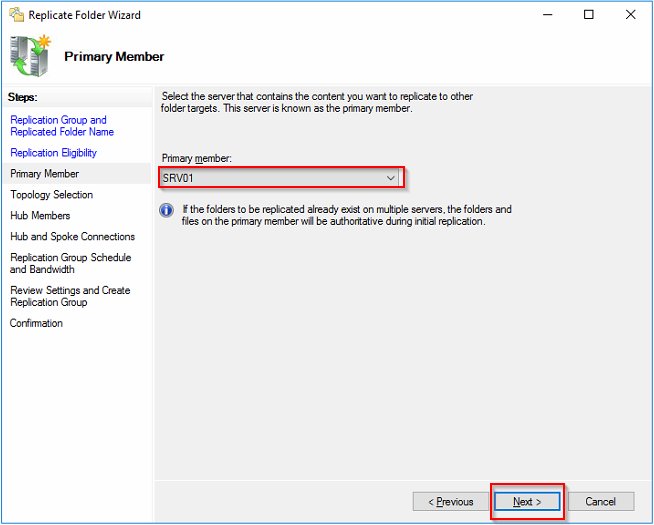Click the Replicate Folder Wizard title bar icon
The height and width of the screenshot is (525, 654).
click(x=16, y=15)
